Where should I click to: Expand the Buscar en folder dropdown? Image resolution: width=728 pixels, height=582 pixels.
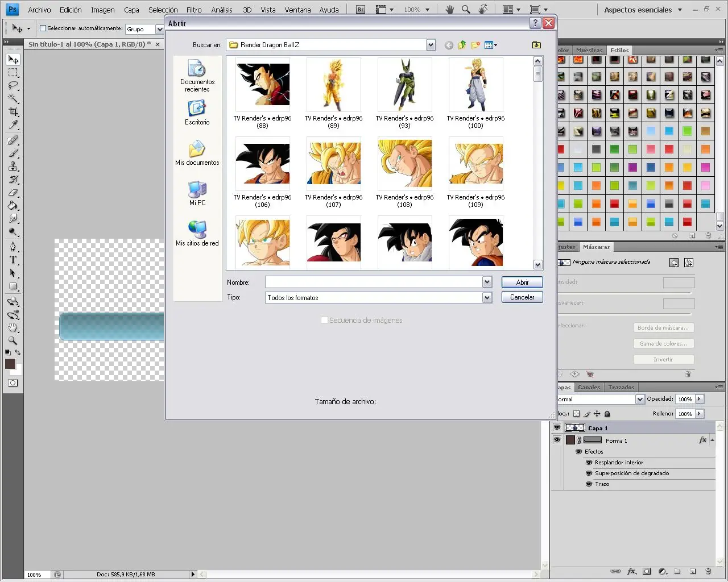tap(431, 45)
